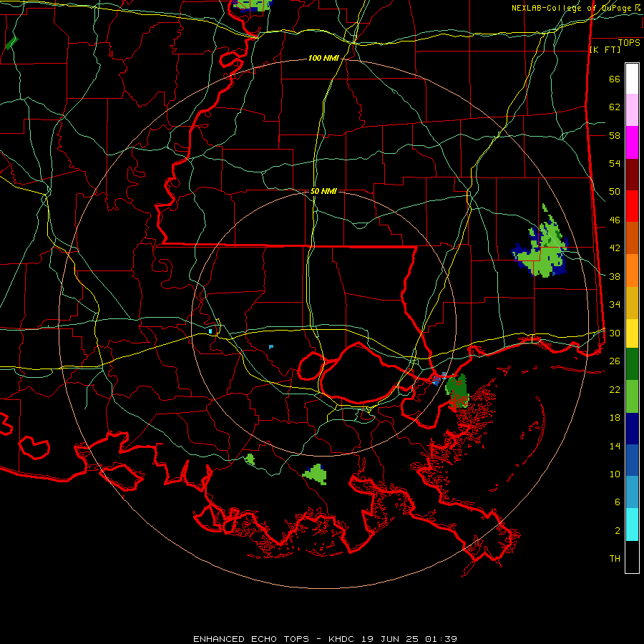The width and height of the screenshot is (644, 644).
Task: Click the "KHDC" radar site identifier
Action: click(x=343, y=639)
